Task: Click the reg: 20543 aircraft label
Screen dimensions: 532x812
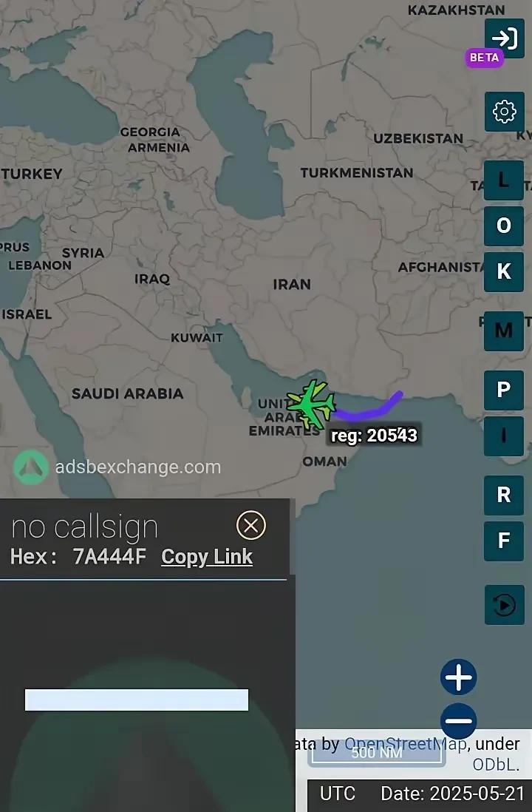Action: pyautogui.click(x=374, y=436)
